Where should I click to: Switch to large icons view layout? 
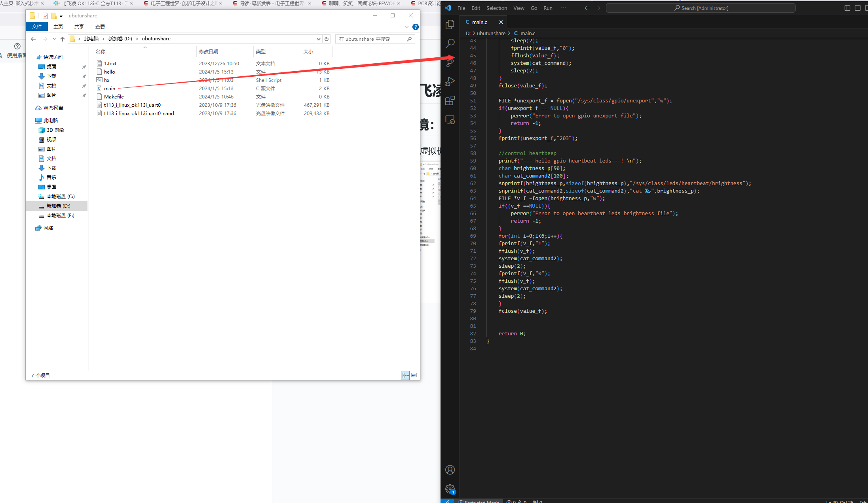tap(414, 375)
